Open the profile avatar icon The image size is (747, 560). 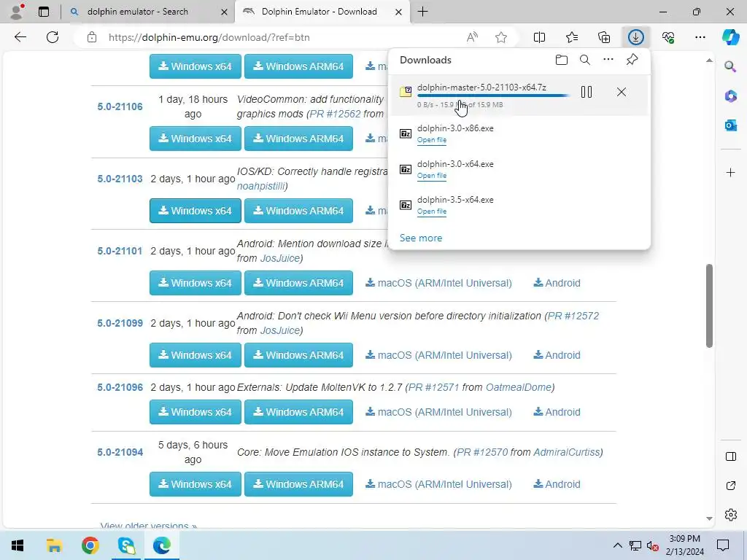point(18,12)
